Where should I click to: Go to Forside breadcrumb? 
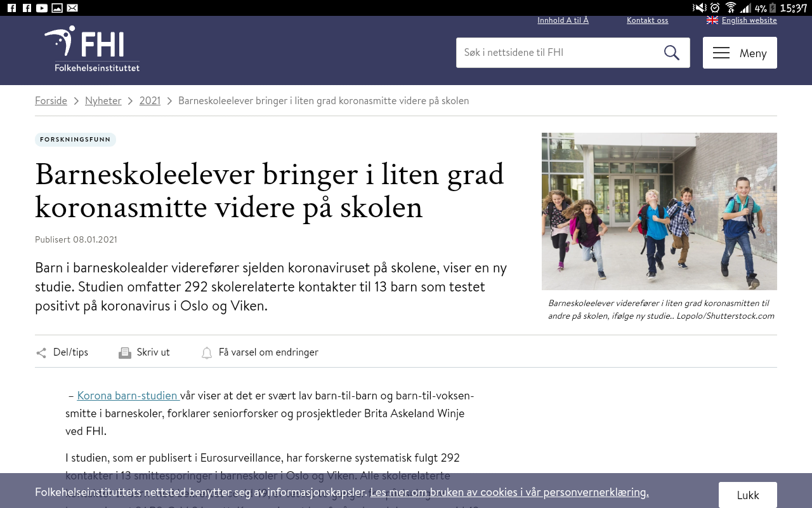point(51,101)
